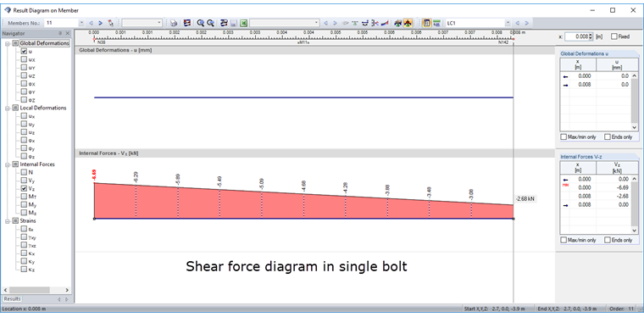Click the highlighted orange result arrows icon
The image size is (644, 317).
pyautogui.click(x=408, y=23)
